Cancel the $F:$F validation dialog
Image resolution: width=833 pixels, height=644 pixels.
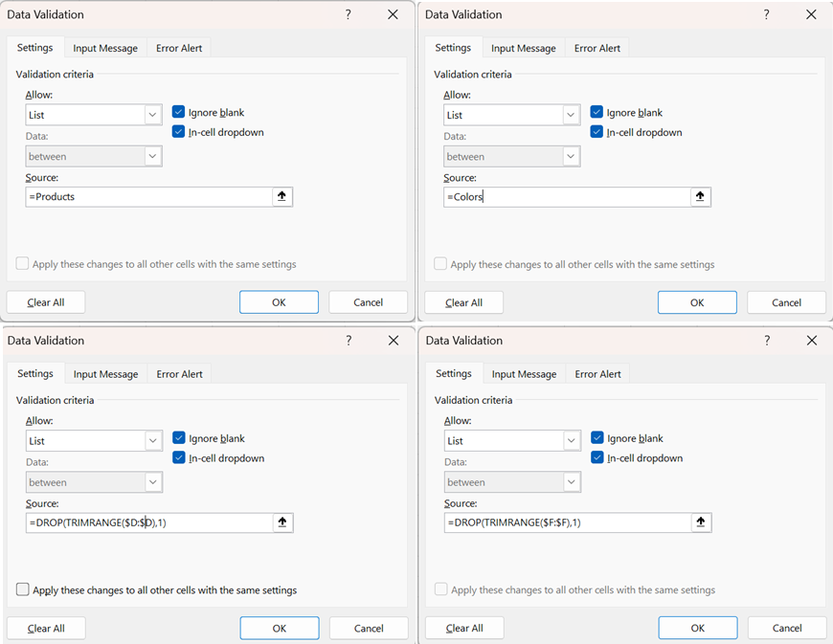click(787, 628)
